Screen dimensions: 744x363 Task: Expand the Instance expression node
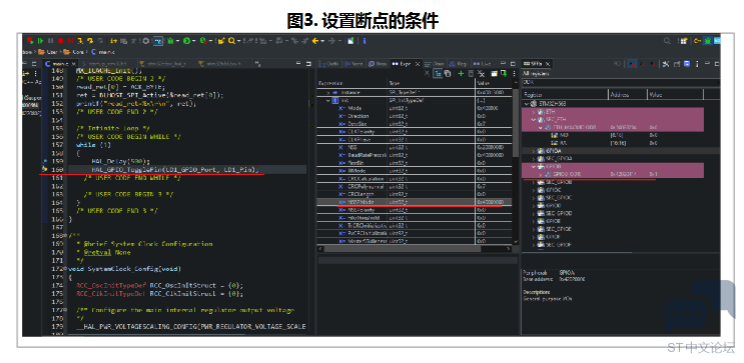tap(328, 93)
